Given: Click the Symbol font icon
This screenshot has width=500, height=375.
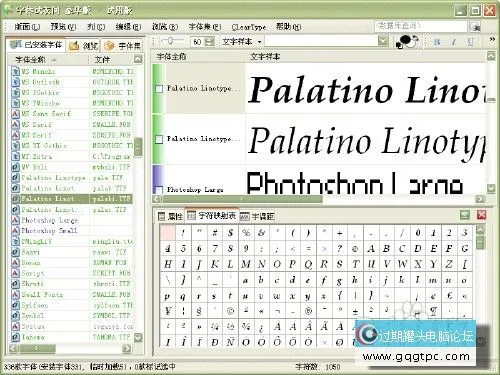Looking at the screenshot, I should click(x=15, y=316).
